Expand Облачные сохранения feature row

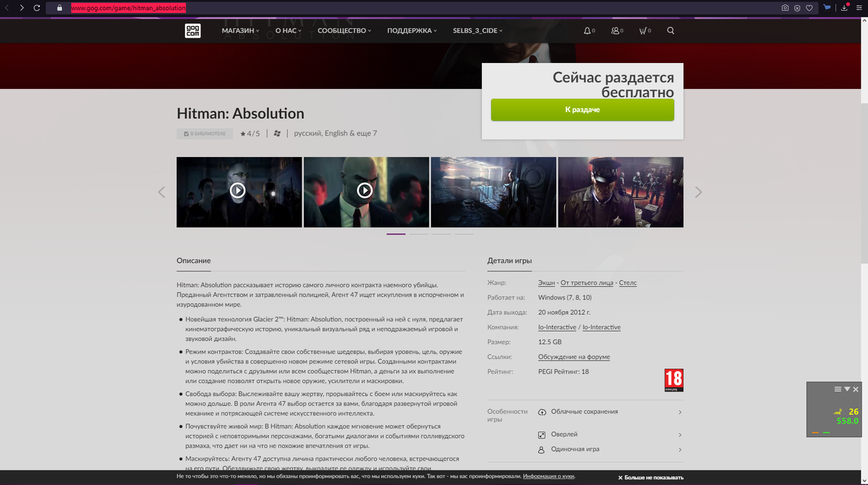point(610,412)
